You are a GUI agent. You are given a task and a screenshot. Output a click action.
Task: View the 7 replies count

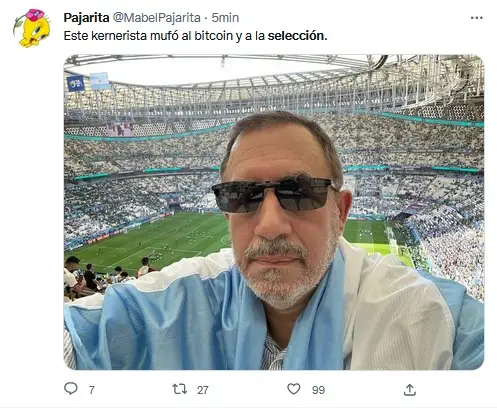click(92, 390)
